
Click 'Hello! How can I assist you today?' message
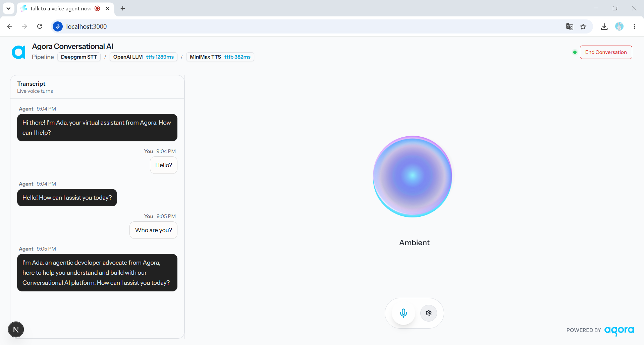[67, 198]
